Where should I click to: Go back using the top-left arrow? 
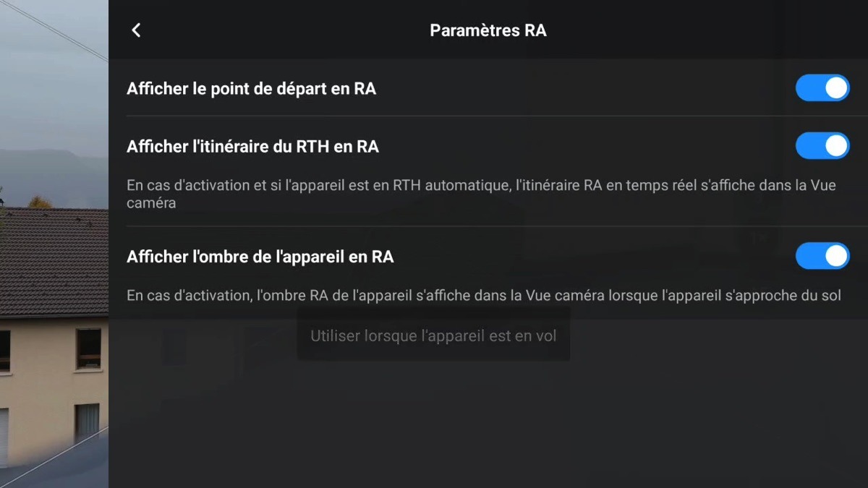click(x=136, y=30)
